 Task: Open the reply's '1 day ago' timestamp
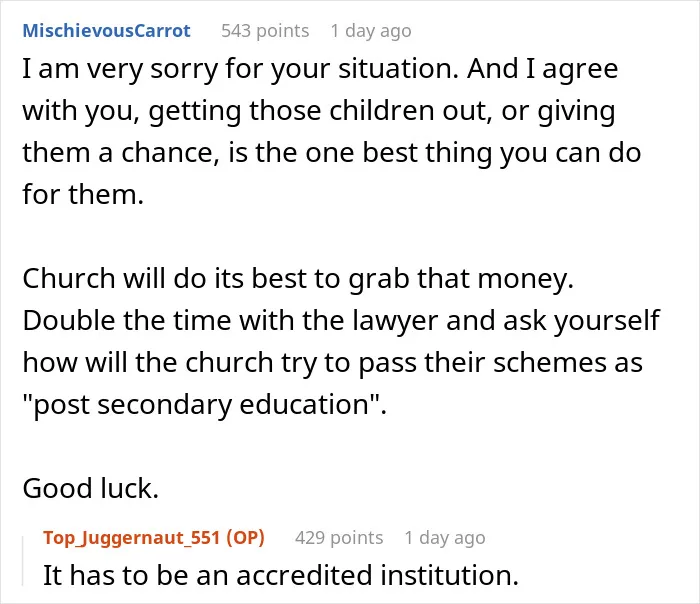pyautogui.click(x=445, y=538)
